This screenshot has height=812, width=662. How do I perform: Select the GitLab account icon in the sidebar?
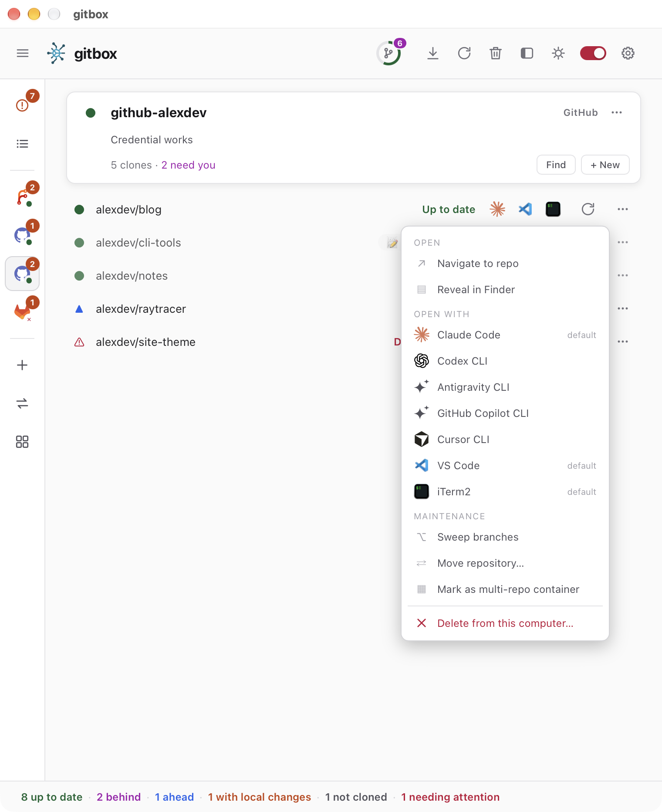tap(23, 312)
